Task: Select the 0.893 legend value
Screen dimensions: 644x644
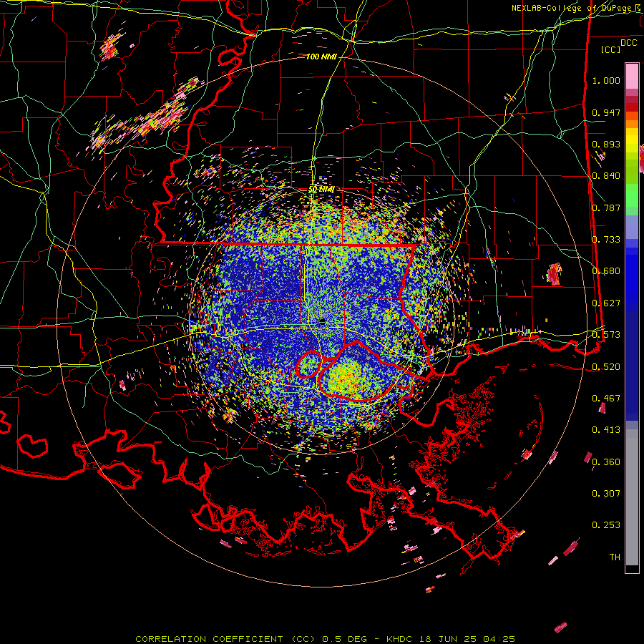Action: click(606, 144)
